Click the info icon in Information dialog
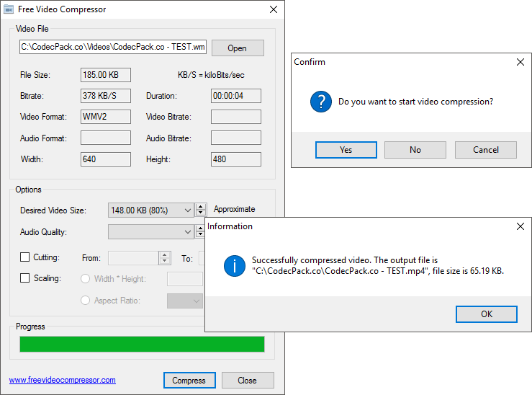 click(x=235, y=266)
